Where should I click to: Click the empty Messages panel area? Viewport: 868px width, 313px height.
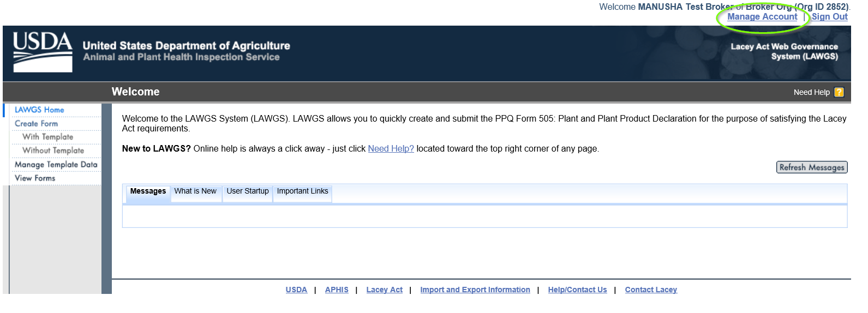pos(484,216)
